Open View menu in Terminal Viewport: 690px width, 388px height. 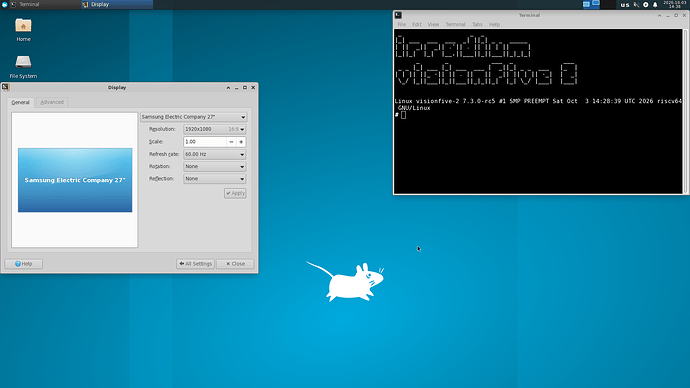point(433,25)
